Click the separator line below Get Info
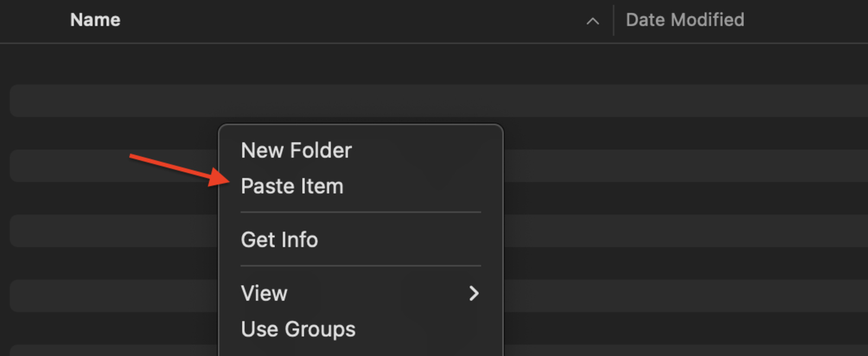The width and height of the screenshot is (868, 356). pyautogui.click(x=360, y=266)
